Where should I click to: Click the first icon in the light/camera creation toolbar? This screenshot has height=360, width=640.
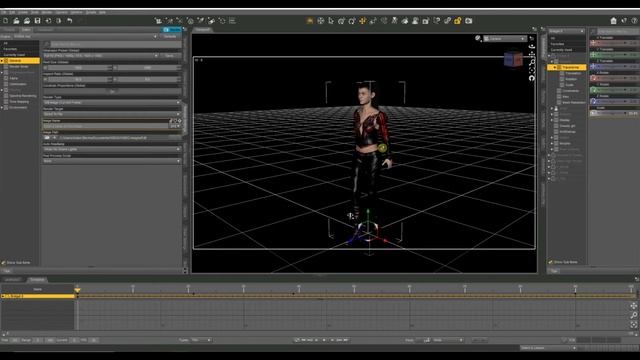pos(158,20)
